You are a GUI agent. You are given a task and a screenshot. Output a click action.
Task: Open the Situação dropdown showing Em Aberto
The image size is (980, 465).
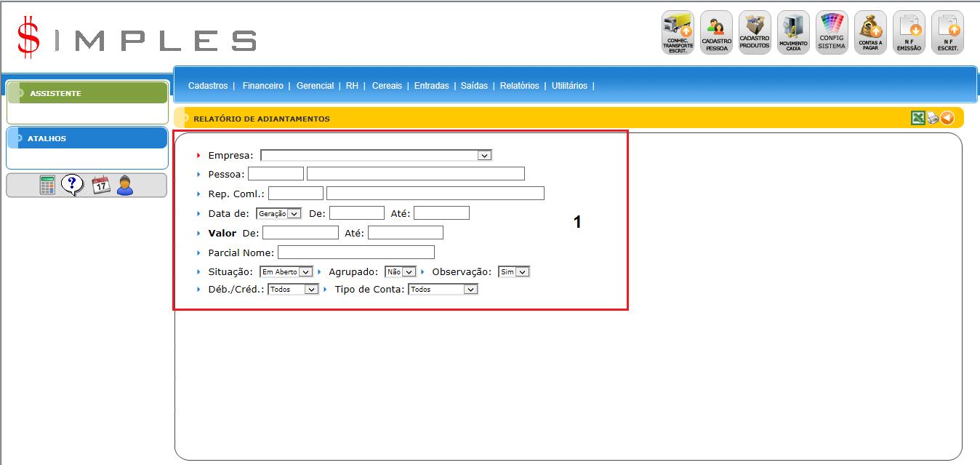point(286,272)
